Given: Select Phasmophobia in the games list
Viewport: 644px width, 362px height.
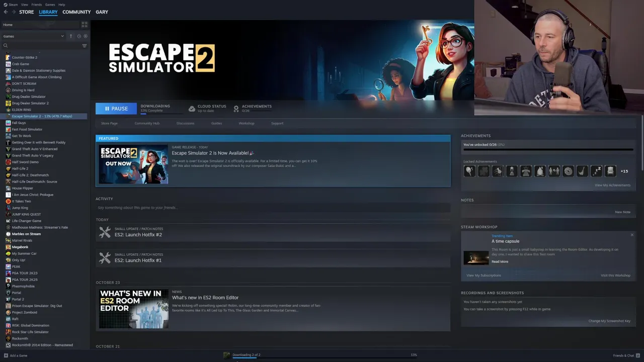Looking at the screenshot, I should (23, 286).
